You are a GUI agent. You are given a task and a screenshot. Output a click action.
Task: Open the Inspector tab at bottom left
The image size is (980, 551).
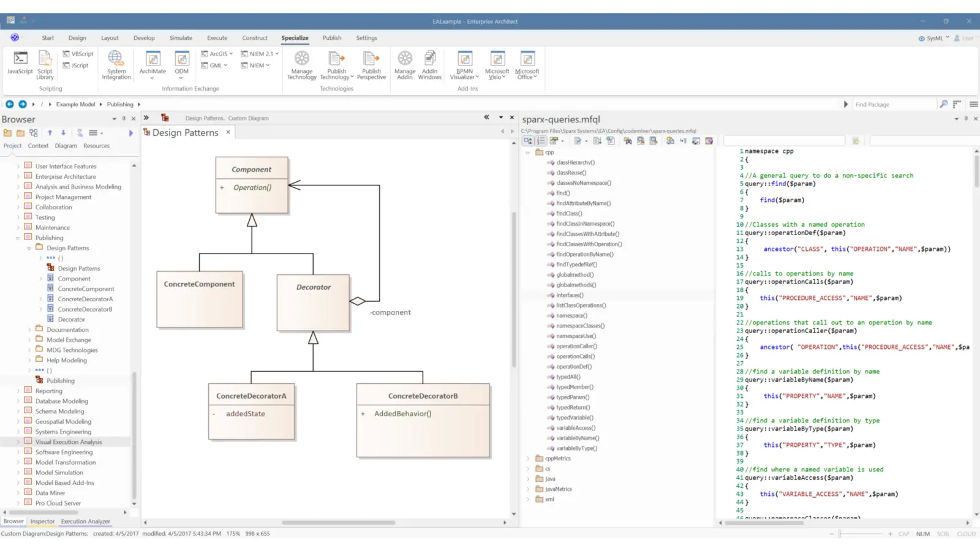tap(42, 521)
